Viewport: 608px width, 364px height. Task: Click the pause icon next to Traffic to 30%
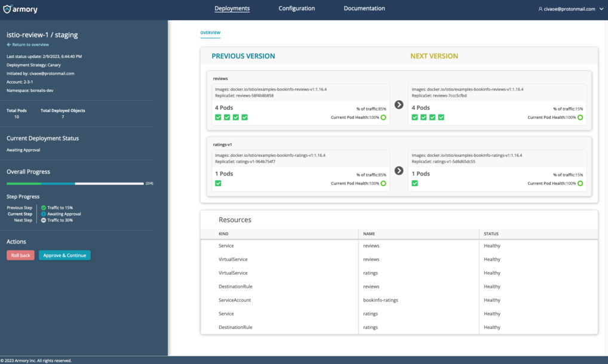click(44, 220)
